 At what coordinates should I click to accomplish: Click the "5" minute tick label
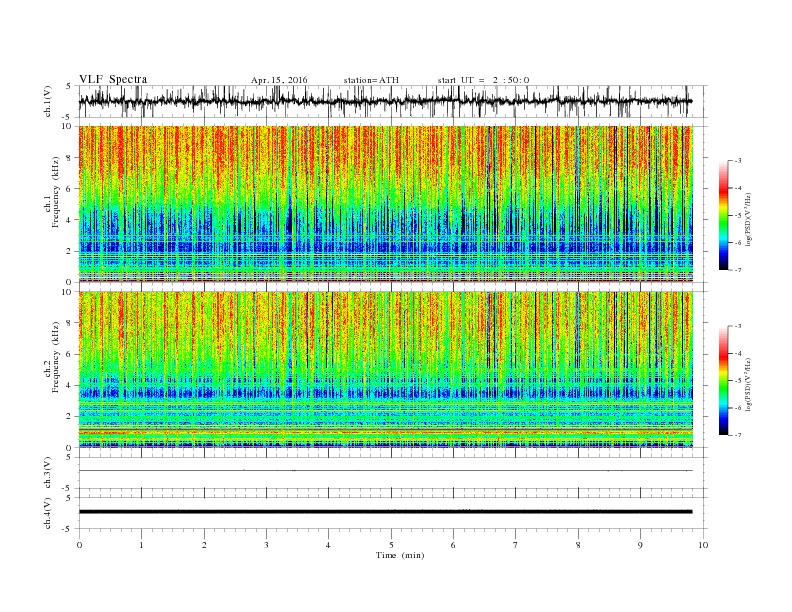(391, 545)
